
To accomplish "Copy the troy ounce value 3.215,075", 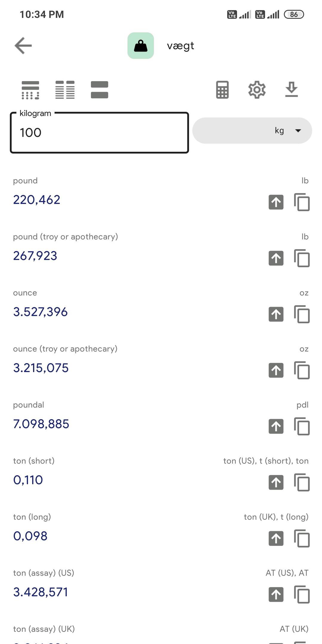I will click(302, 370).
